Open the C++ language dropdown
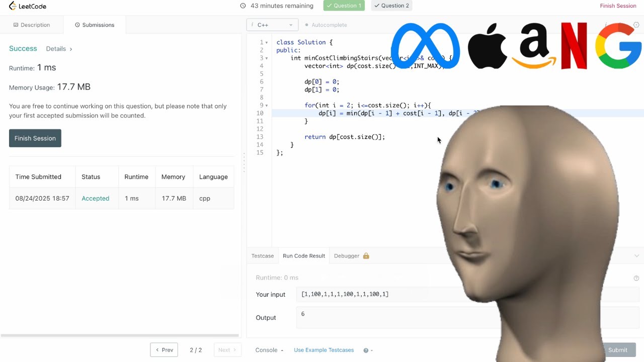Viewport: 644px width, 362px height. coord(272,25)
